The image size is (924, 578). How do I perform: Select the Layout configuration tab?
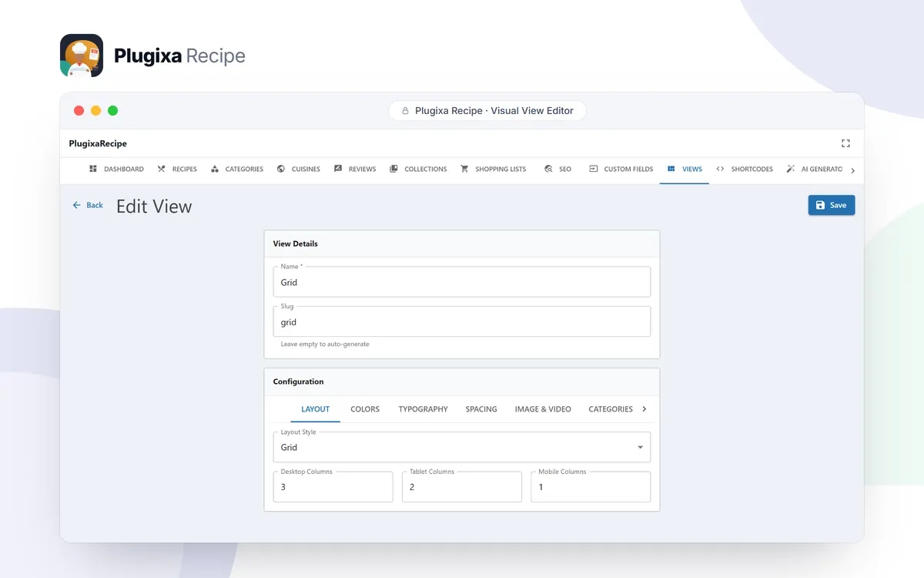315,409
